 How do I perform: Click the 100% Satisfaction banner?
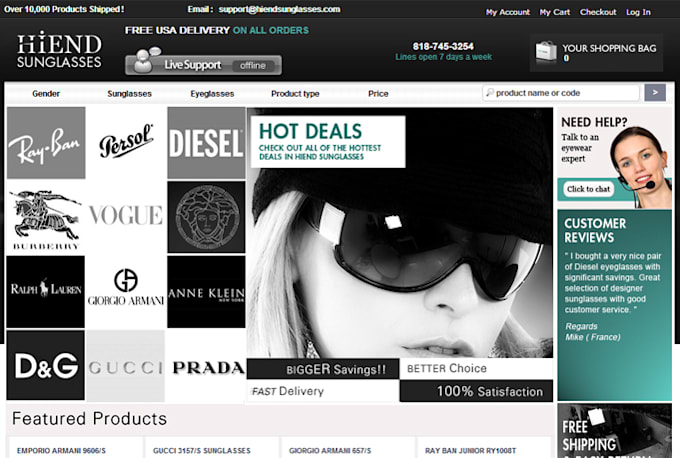click(x=476, y=391)
